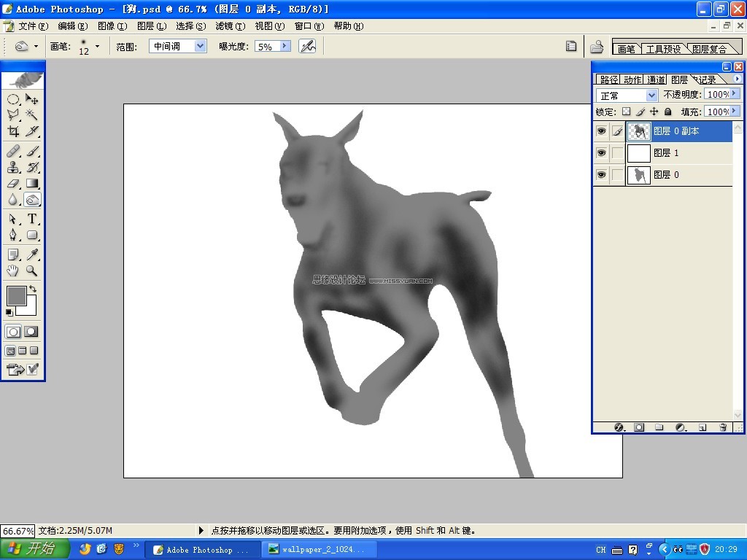Switch to the 路径 tab
The height and width of the screenshot is (560, 747).
coord(608,79)
